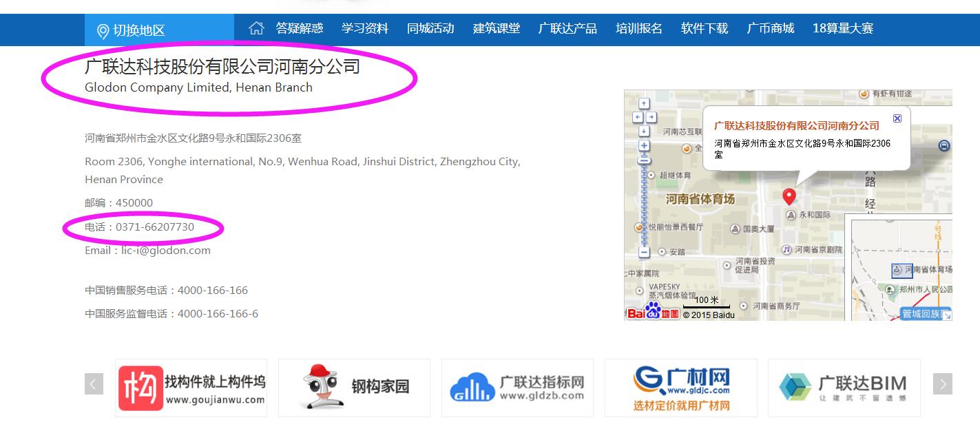Click the 管城回族区 label in overview minimap

(921, 314)
